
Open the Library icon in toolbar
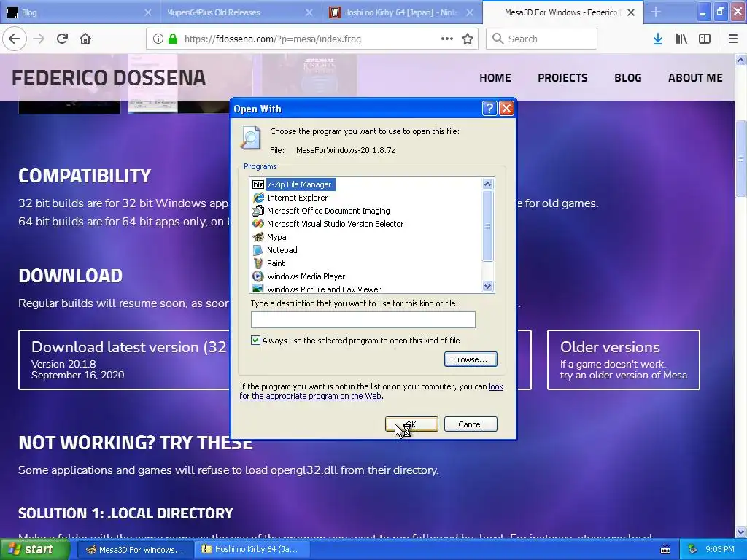(681, 39)
